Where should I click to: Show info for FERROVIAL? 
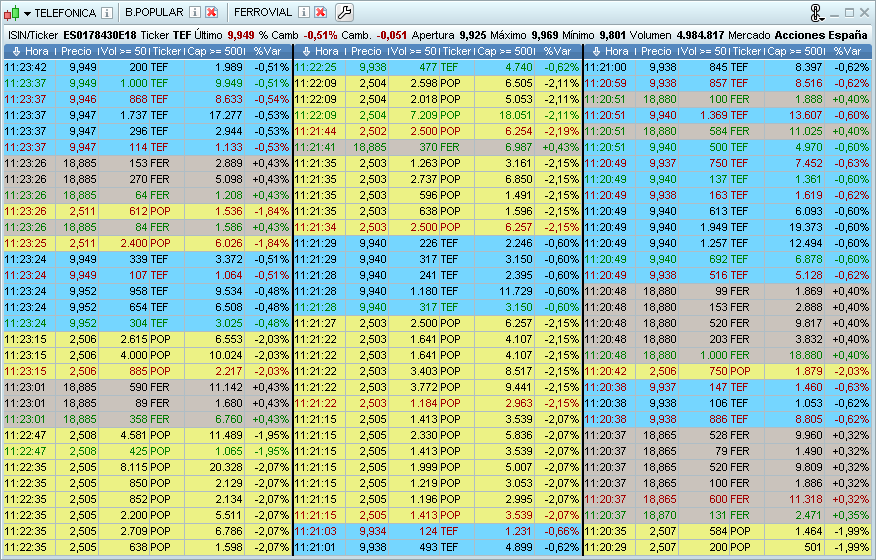point(303,12)
